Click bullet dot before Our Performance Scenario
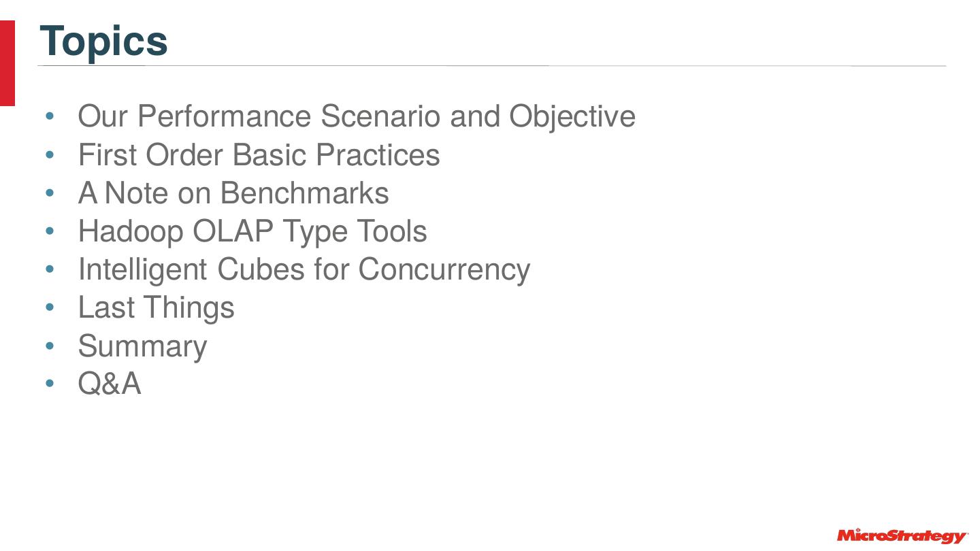The width and height of the screenshot is (980, 551). pos(49,117)
